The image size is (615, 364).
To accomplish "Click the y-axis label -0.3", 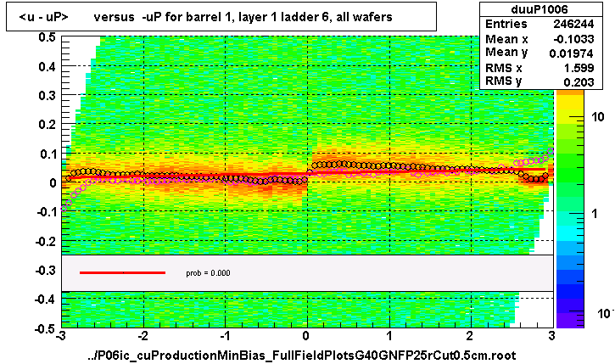I will [x=46, y=271].
